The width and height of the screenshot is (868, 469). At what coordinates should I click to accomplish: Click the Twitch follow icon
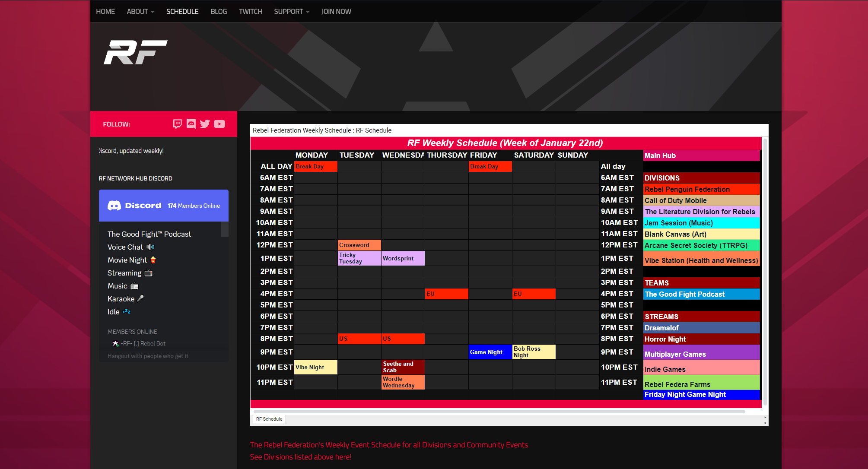click(x=177, y=124)
